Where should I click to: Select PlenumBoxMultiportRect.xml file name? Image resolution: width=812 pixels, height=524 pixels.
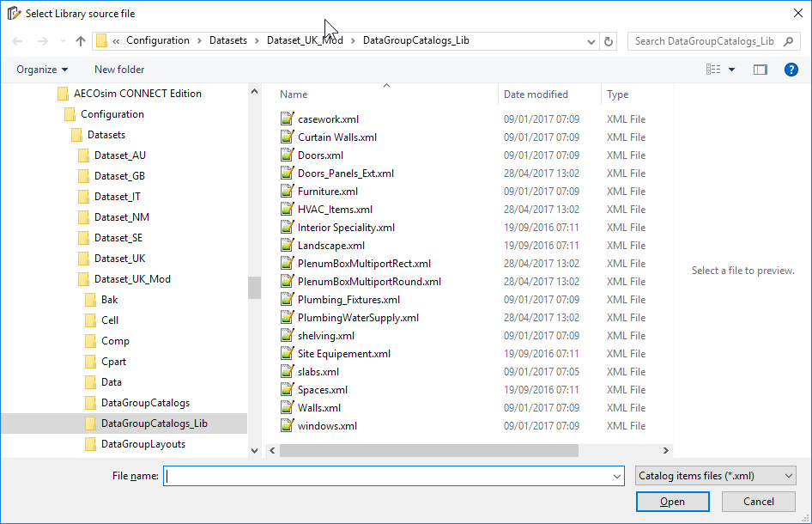pos(364,264)
